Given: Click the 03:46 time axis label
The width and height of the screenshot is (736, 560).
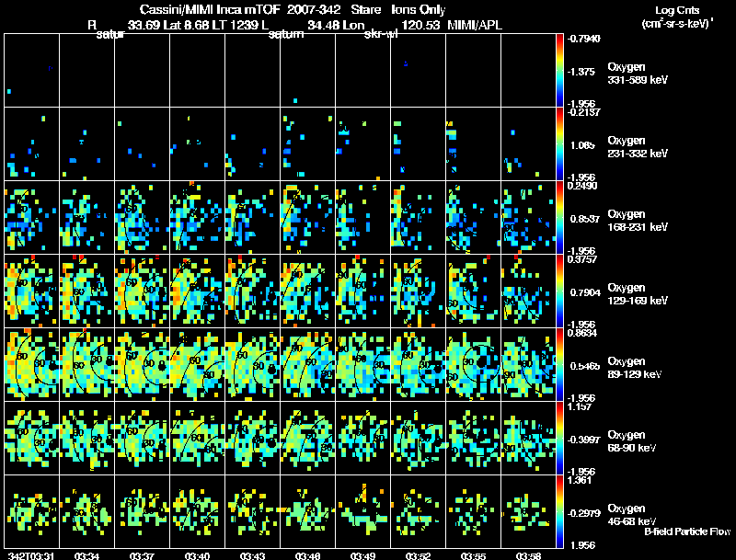Looking at the screenshot, I should coord(307,556).
